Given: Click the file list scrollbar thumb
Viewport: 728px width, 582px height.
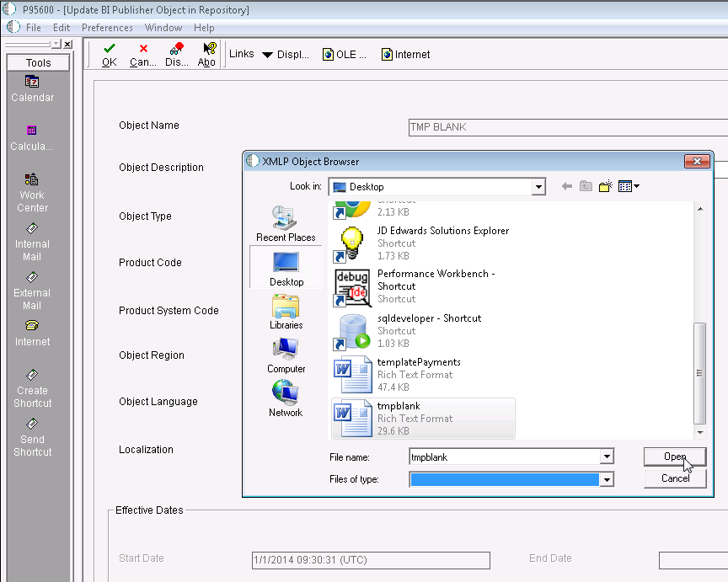Looking at the screenshot, I should (699, 373).
